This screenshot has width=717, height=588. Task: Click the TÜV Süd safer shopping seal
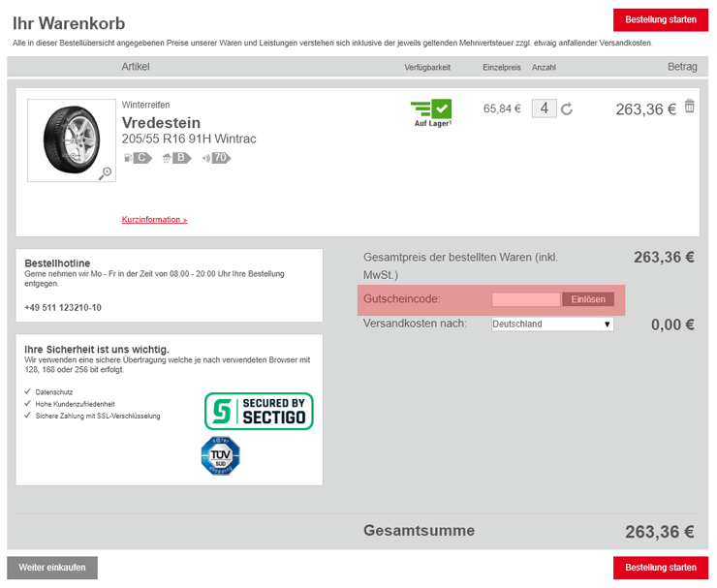coord(220,455)
